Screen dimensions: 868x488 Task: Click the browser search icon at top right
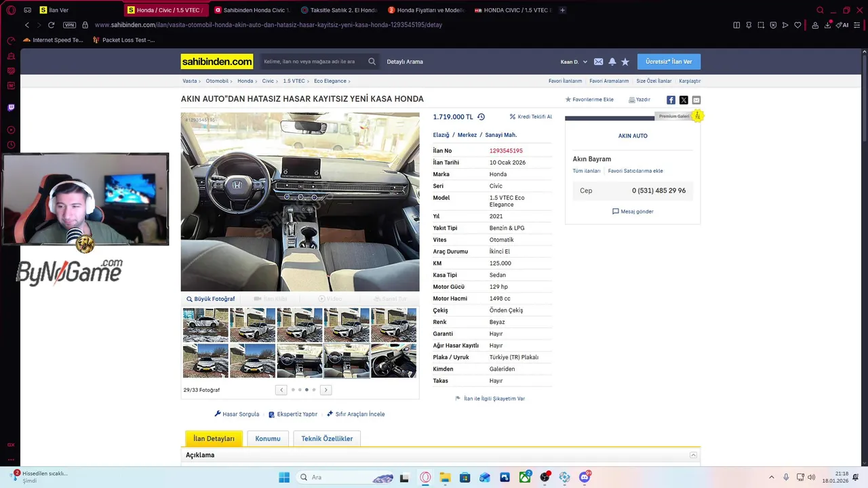[820, 10]
